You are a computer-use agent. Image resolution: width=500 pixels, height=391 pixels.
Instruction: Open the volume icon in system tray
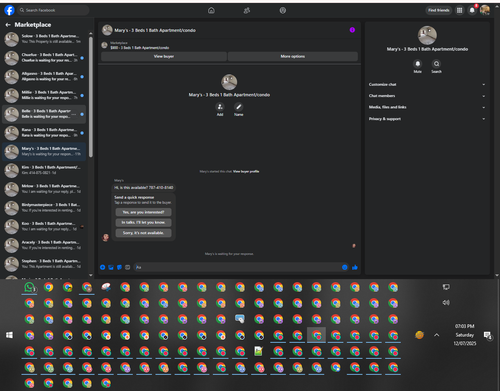pyautogui.click(x=446, y=303)
